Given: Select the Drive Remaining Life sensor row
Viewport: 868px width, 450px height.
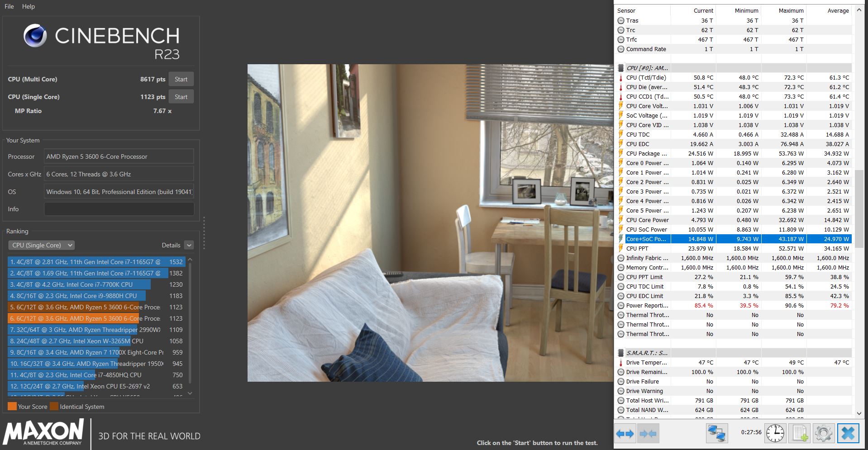Looking at the screenshot, I should coord(733,372).
